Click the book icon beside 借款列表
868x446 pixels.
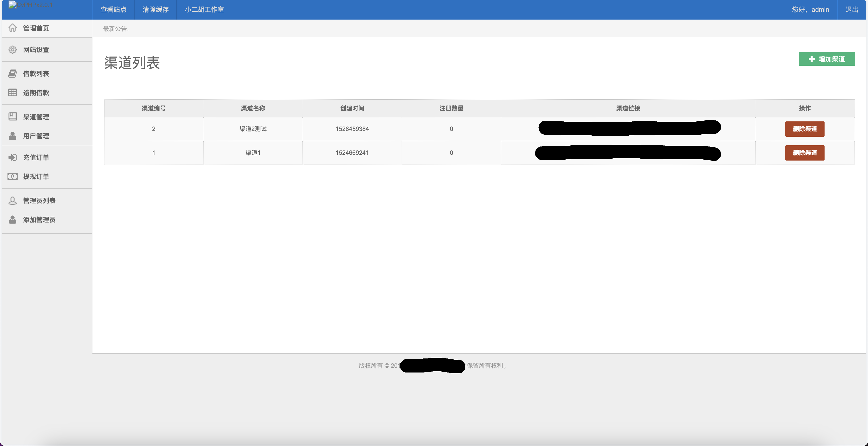(x=13, y=73)
